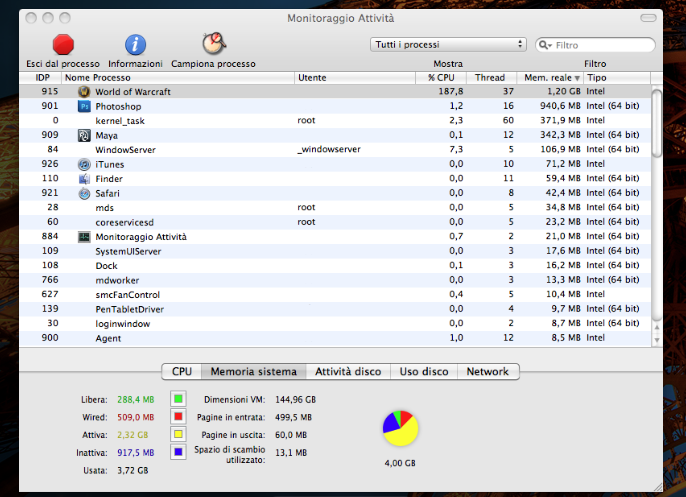Click the red Esci dal processo stop icon

point(63,45)
